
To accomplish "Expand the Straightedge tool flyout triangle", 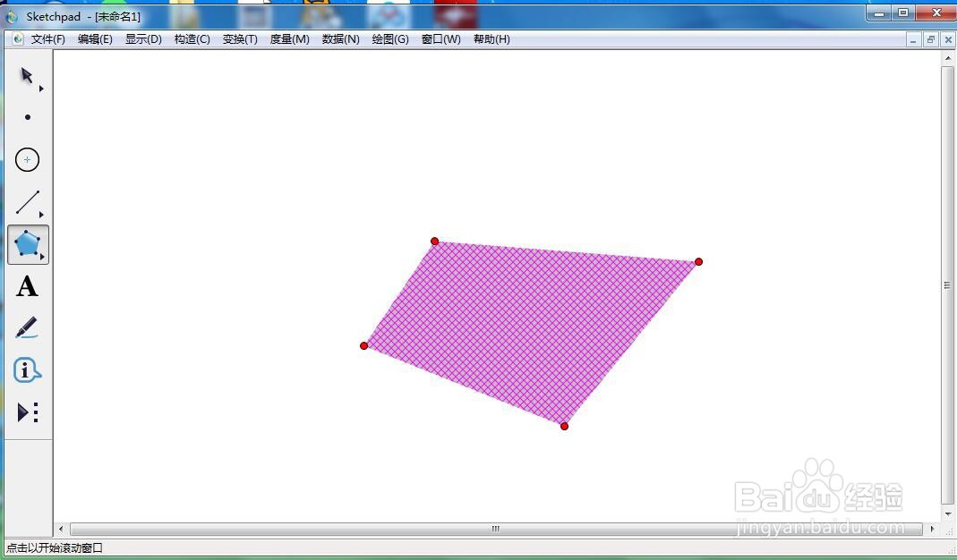I will click(x=41, y=215).
